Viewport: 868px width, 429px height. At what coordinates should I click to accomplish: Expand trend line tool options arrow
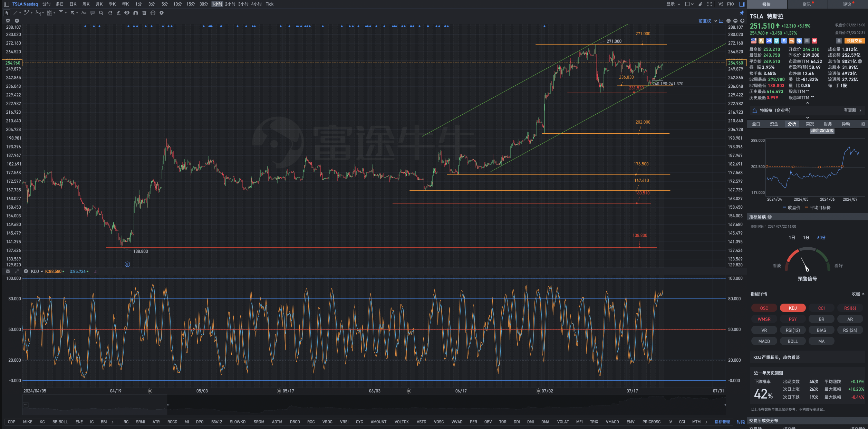pyautogui.click(x=20, y=13)
